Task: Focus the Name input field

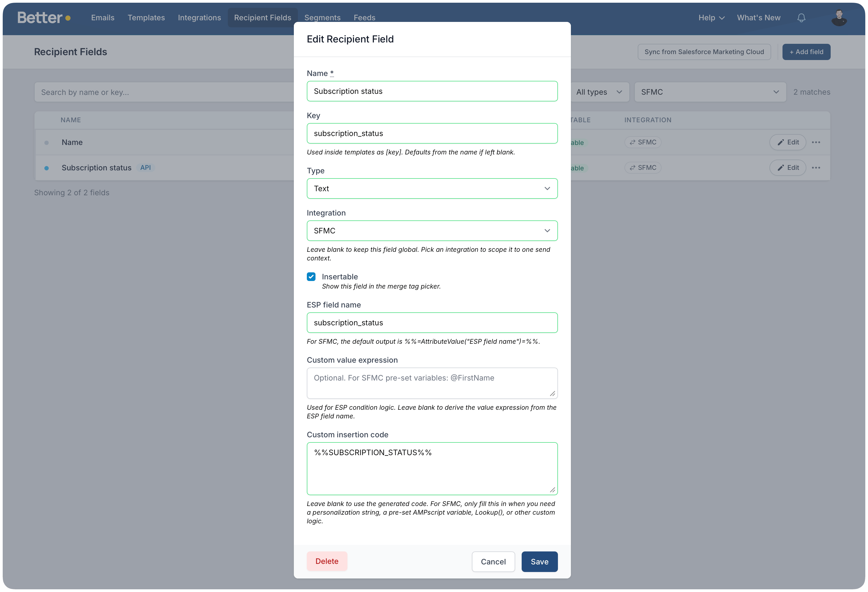Action: pos(432,91)
